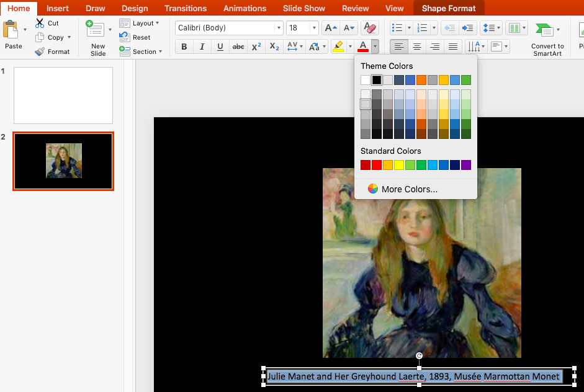
Task: Switch to the View tab
Action: tap(395, 8)
